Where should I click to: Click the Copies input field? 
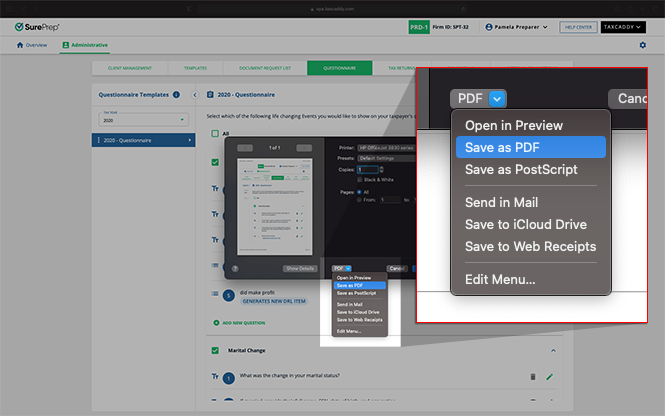click(x=367, y=170)
